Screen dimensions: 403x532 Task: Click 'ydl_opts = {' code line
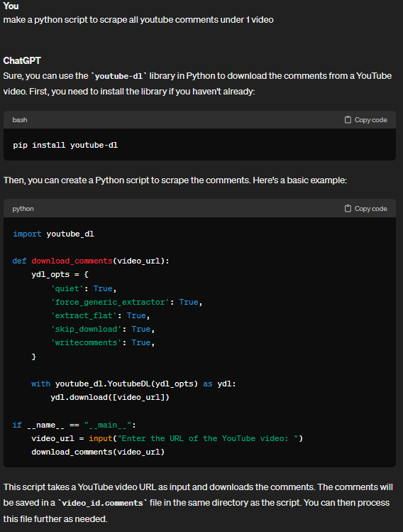point(60,274)
